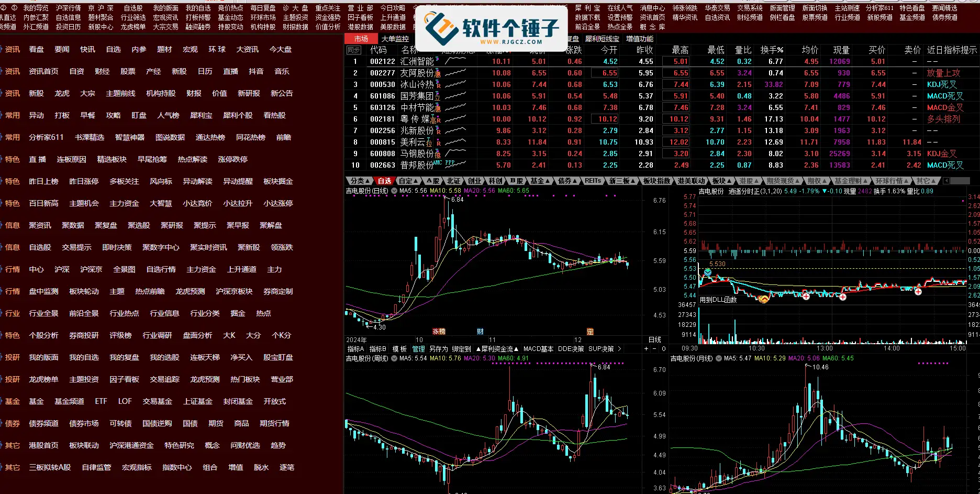
Task: Click the sparkline icon in 马钢股份 row
Action: tap(455, 153)
